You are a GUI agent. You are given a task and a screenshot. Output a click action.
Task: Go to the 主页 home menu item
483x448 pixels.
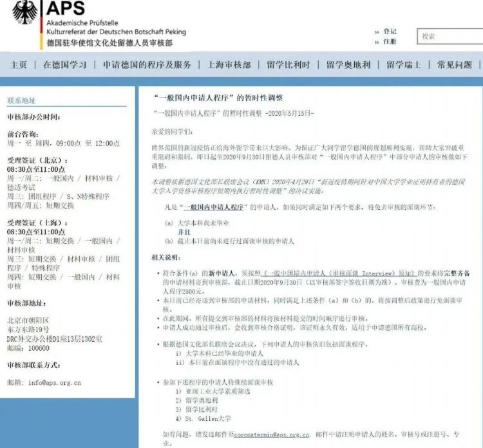coord(19,65)
